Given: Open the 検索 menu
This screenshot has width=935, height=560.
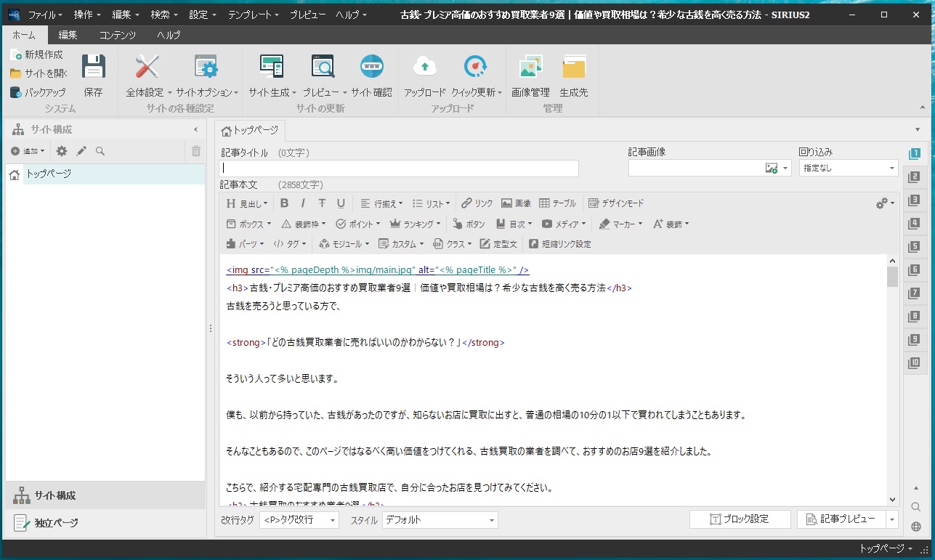Looking at the screenshot, I should coord(164,15).
